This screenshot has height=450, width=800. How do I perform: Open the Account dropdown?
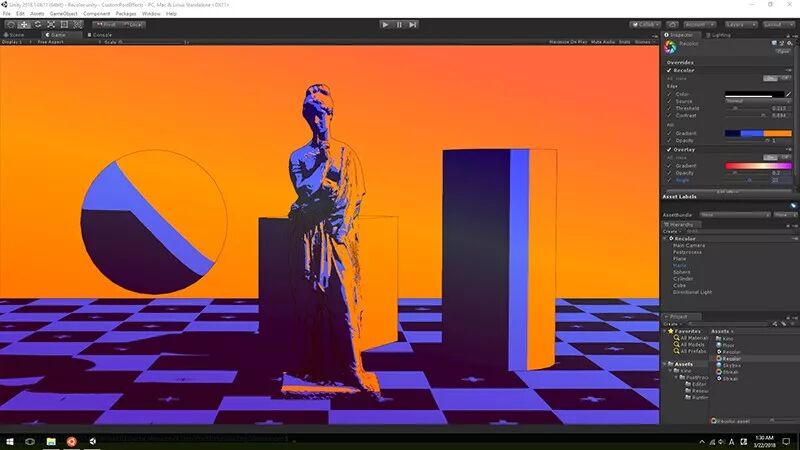[699, 24]
